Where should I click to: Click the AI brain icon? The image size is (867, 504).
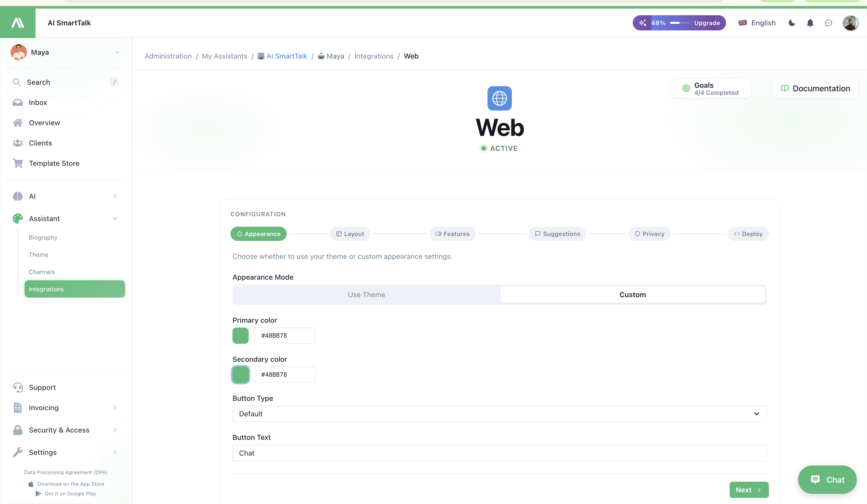(x=17, y=196)
